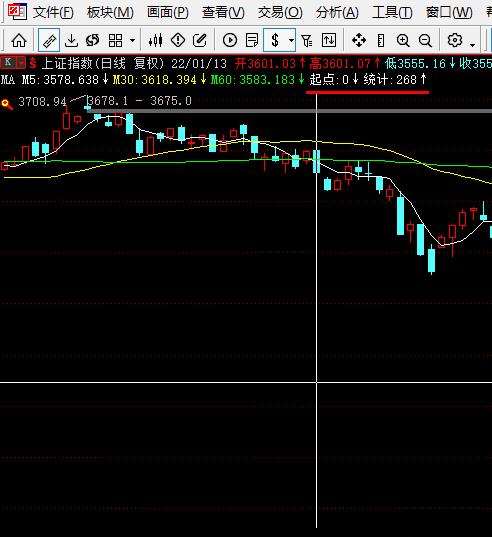The image size is (492, 537).
Task: Click the zoom in magnifier icon
Action: [x=403, y=40]
